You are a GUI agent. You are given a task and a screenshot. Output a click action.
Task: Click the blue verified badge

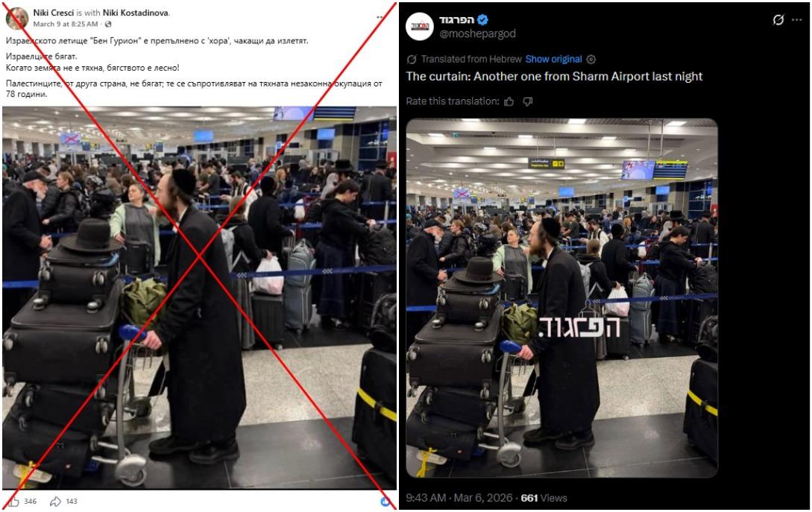coord(482,20)
